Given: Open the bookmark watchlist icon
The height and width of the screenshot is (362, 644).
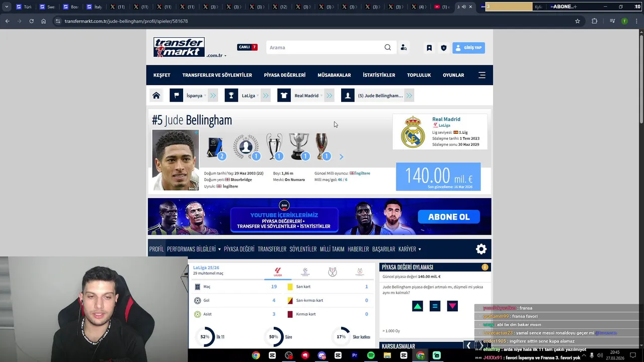Looking at the screenshot, I should pyautogui.click(x=429, y=48).
